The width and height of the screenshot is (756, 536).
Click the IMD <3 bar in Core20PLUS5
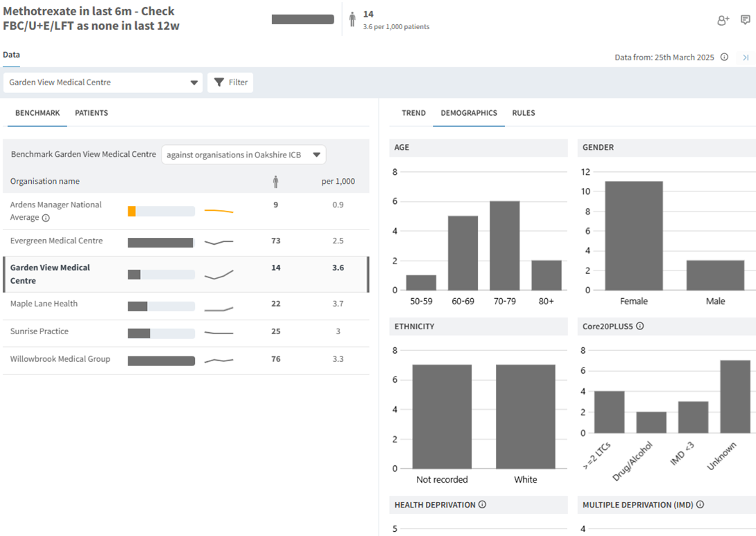pyautogui.click(x=694, y=417)
